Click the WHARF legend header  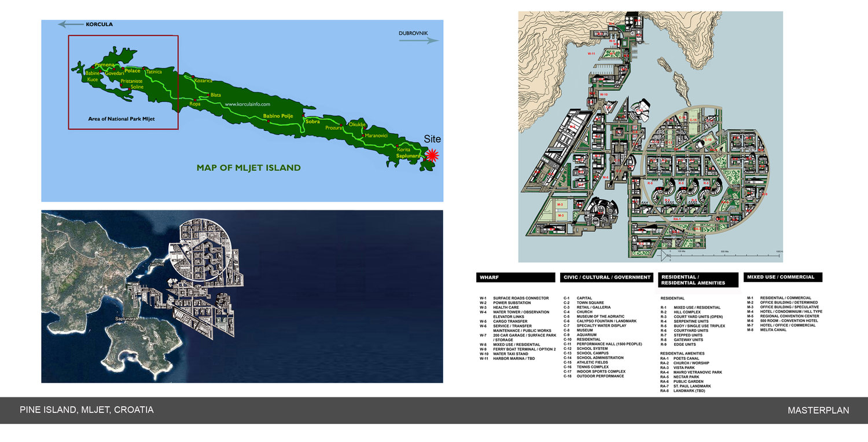coord(516,277)
